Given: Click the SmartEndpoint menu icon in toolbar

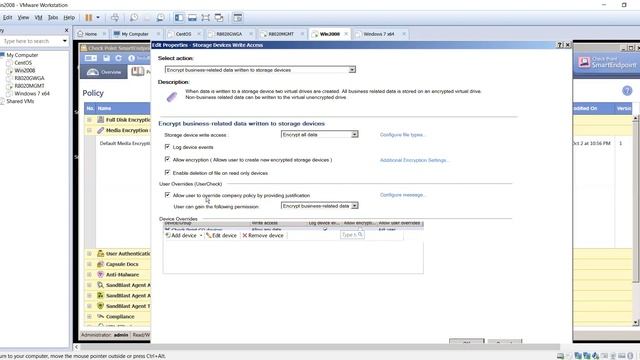Looking at the screenshot, I should tap(90, 58).
